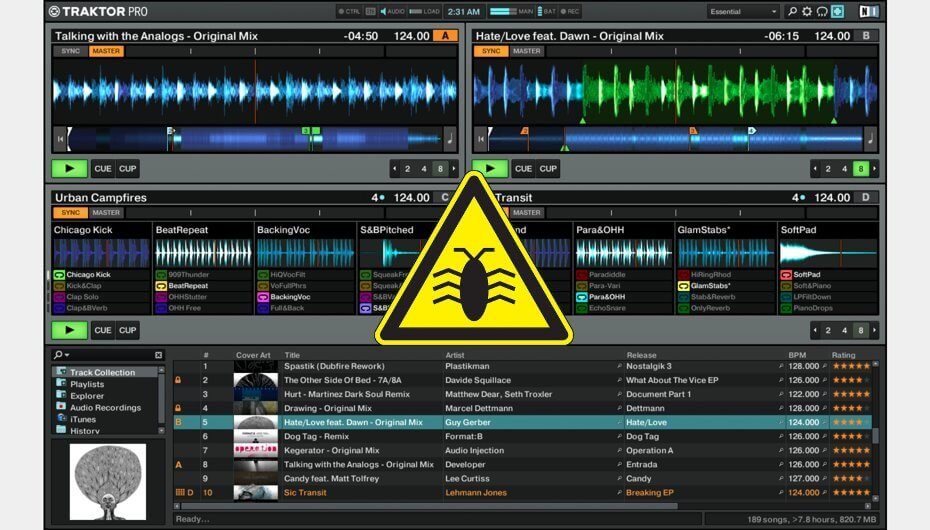This screenshot has width=930, height=530.
Task: Click the track list horizontal scrollbar
Action: (429, 506)
